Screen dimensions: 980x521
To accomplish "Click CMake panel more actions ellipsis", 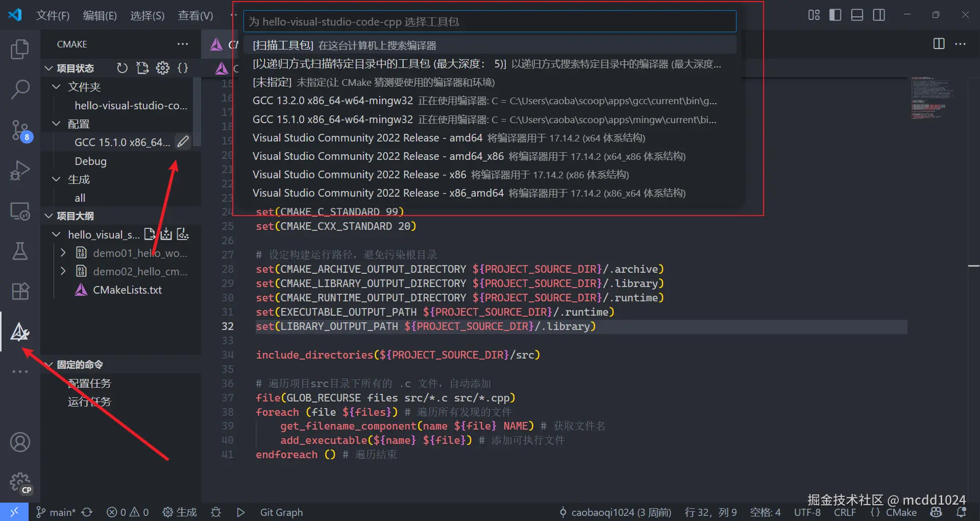I will coord(183,44).
